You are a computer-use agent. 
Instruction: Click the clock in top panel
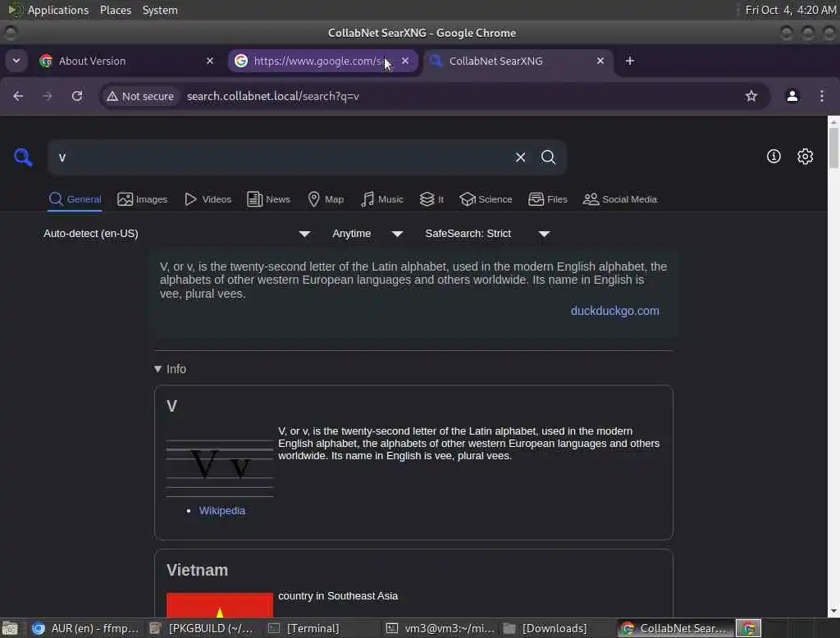(x=790, y=10)
